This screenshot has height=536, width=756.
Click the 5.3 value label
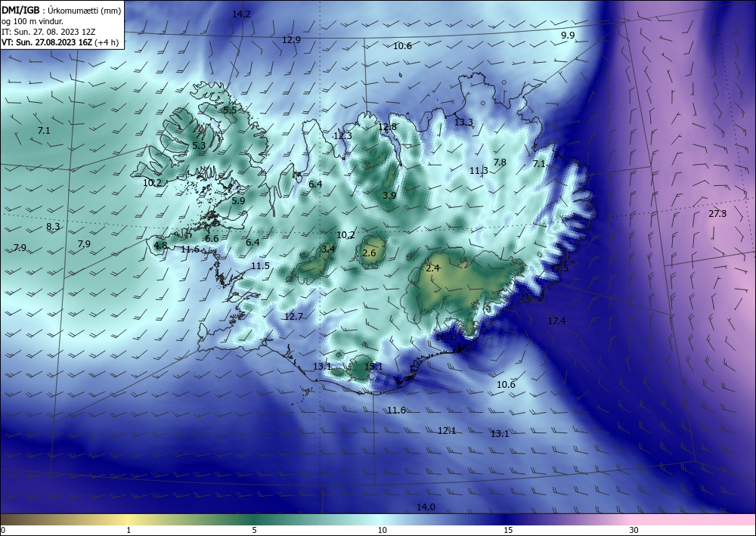pyautogui.click(x=199, y=146)
